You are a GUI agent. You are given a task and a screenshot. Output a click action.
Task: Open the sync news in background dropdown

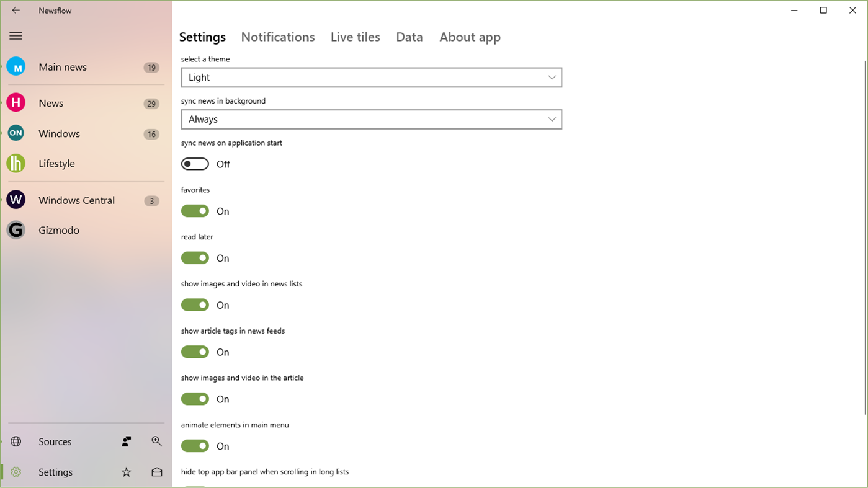pos(371,119)
